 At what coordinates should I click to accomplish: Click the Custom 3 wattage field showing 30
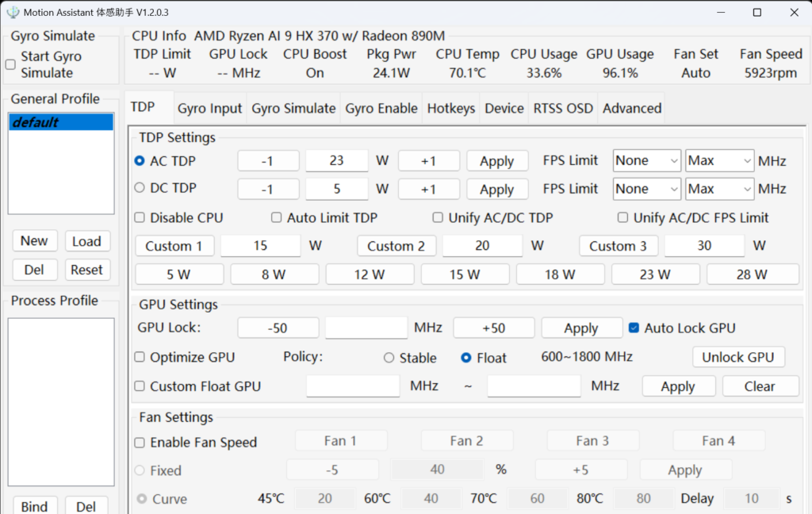[x=704, y=246]
